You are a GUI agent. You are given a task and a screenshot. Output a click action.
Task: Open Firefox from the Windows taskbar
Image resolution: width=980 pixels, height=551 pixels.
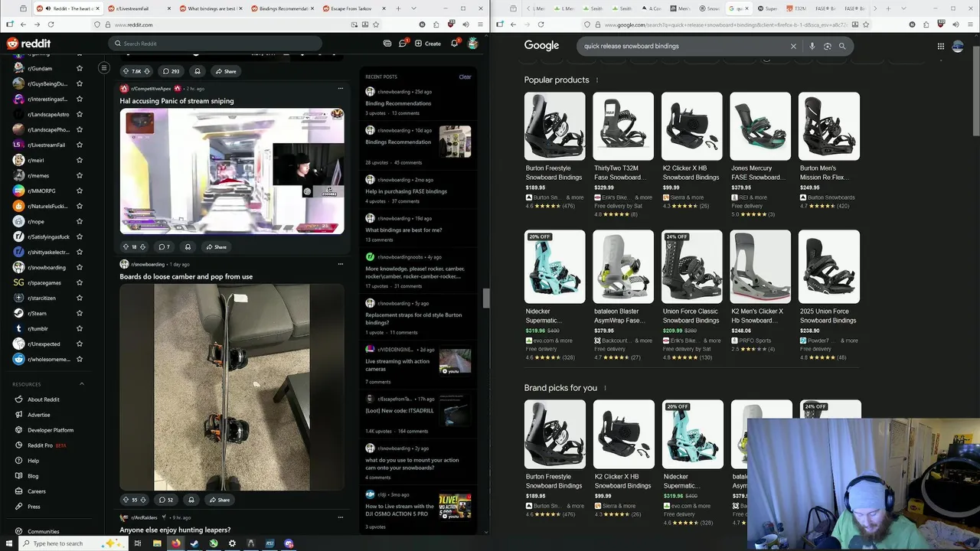(175, 543)
